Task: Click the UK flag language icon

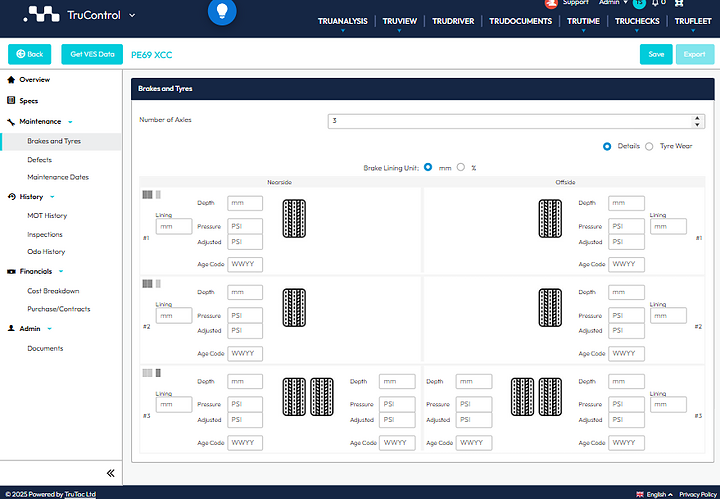Action: [x=640, y=494]
